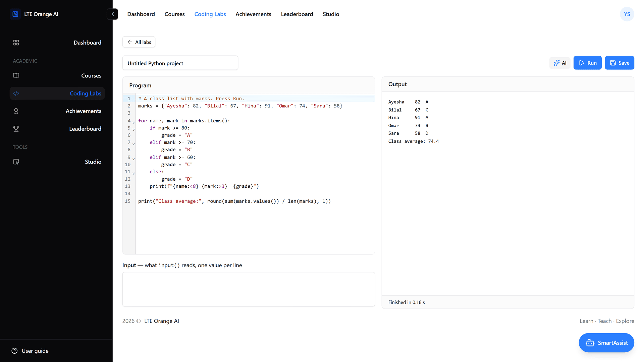Edit the Untitled Python project name field
Image resolution: width=644 pixels, height=362 pixels.
click(180, 63)
